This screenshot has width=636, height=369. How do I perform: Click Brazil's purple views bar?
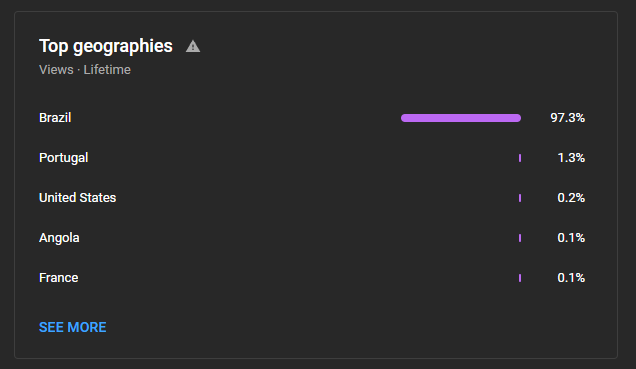click(x=461, y=118)
